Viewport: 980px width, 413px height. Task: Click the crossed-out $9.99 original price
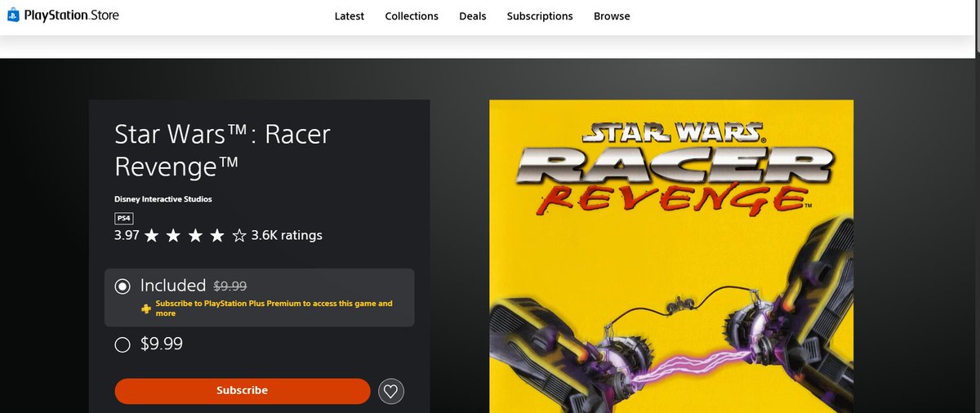point(229,286)
